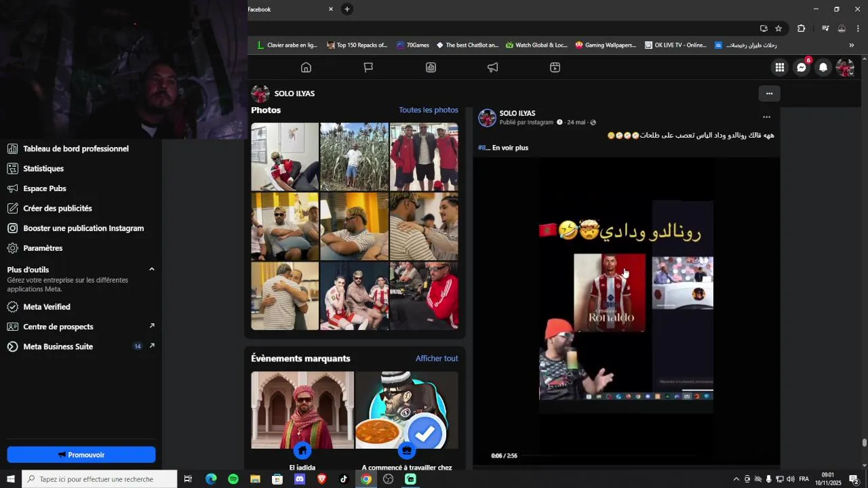Open Gaming Wallpapers bookmark
This screenshot has height=488, width=868.
coord(606,45)
